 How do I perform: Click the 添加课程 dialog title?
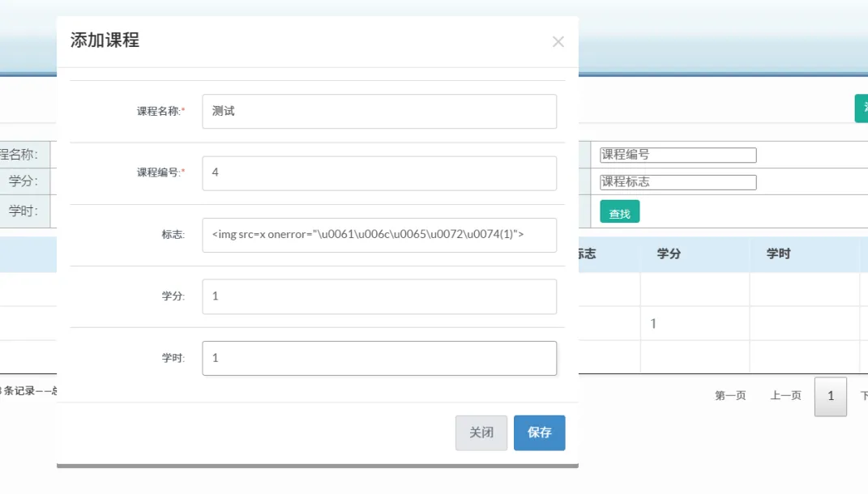click(x=105, y=40)
